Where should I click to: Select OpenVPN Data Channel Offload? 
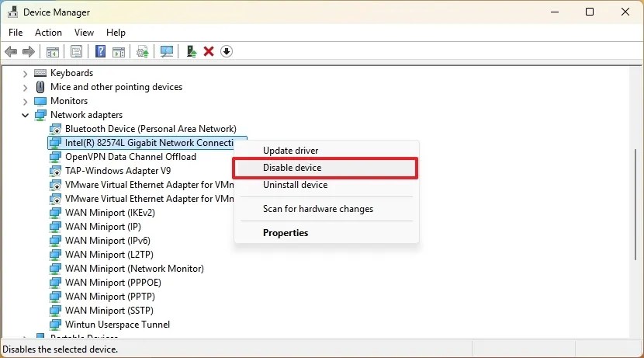coord(130,157)
